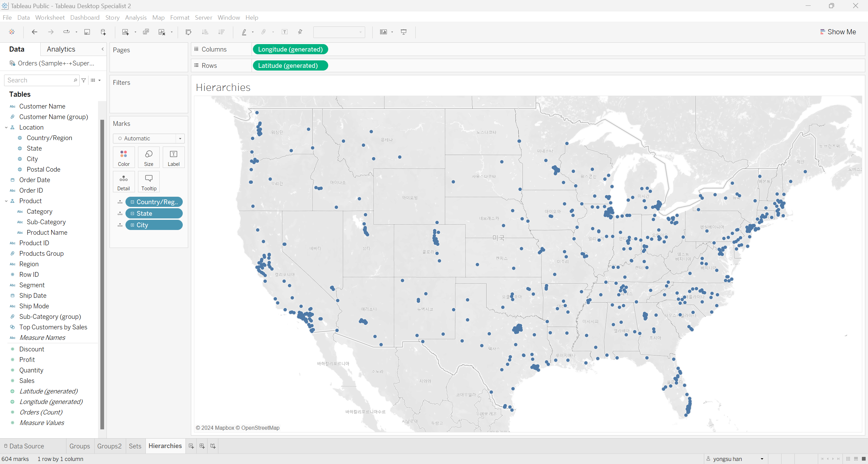868x464 pixels.
Task: Open the Analysis menu
Action: pyautogui.click(x=136, y=18)
